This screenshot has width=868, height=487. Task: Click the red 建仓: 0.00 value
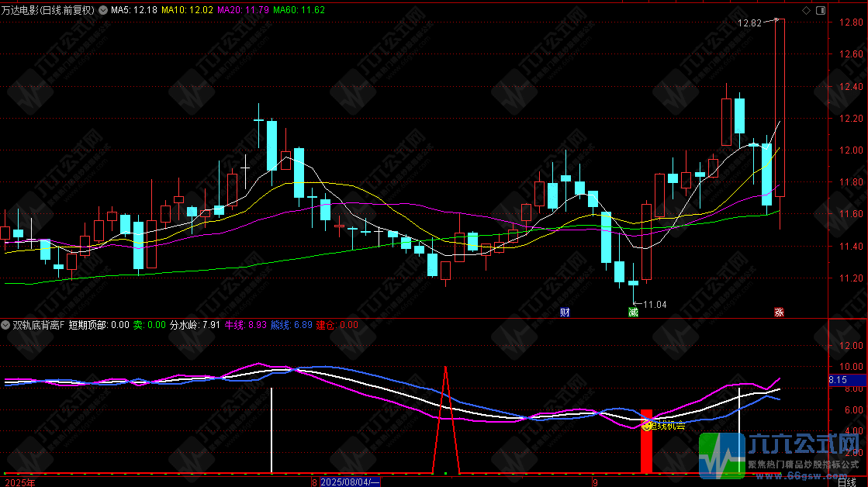(x=337, y=325)
